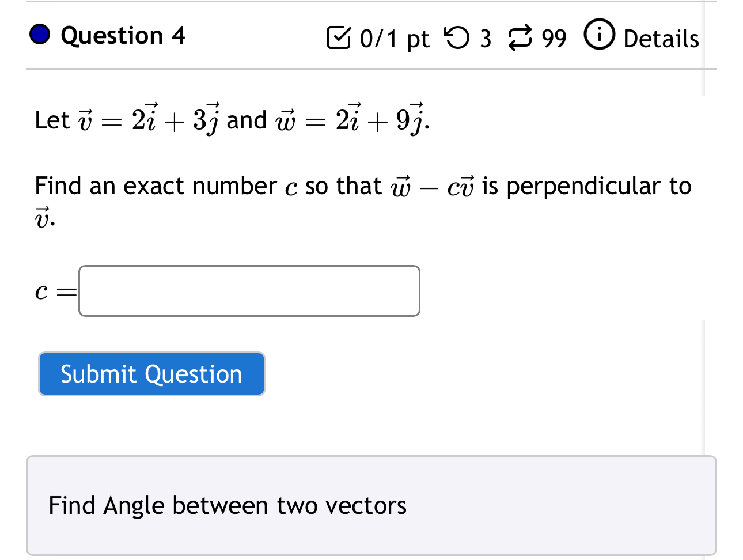Screen dimensions: 743x560
Task: Click the circled info icon beside Details
Action: coord(599,36)
